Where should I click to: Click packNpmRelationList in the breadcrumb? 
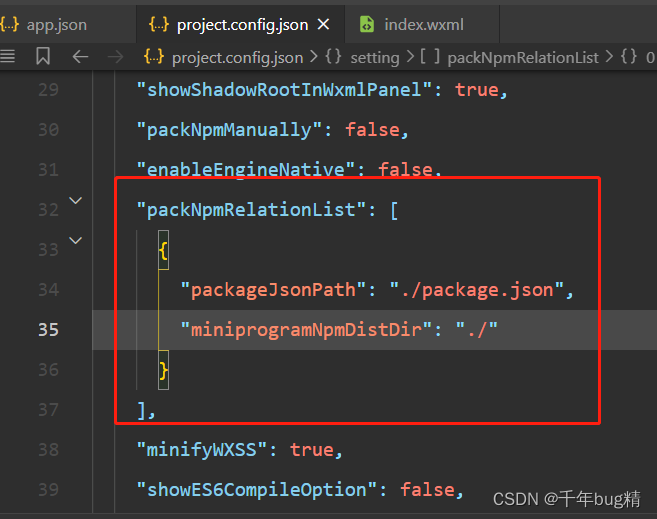(523, 57)
